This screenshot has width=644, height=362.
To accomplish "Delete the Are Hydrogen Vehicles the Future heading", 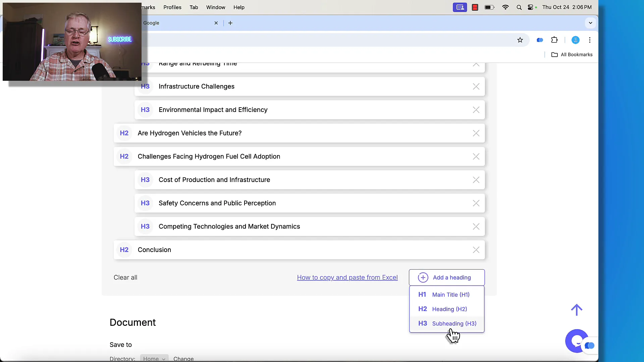I will tap(476, 133).
